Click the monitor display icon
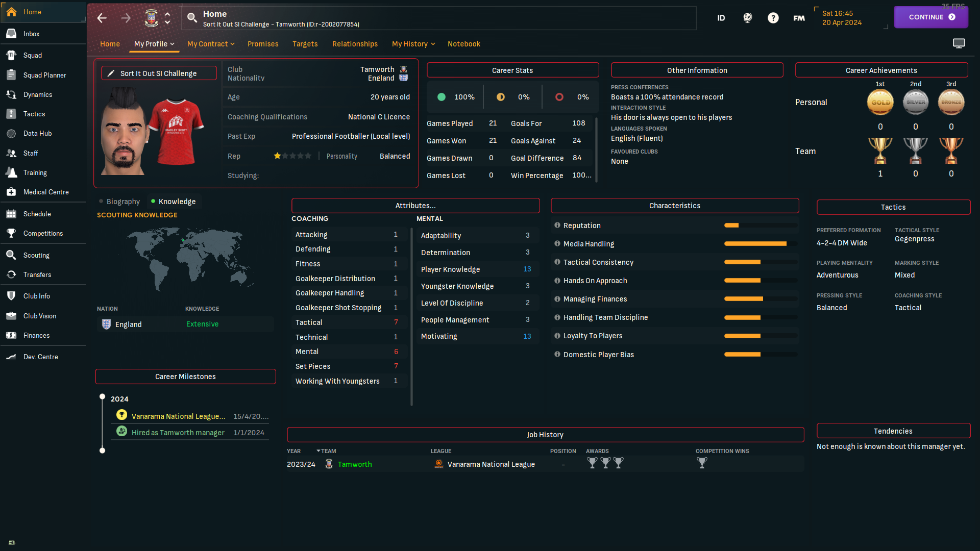Viewport: 980px width, 551px height. coord(959,43)
